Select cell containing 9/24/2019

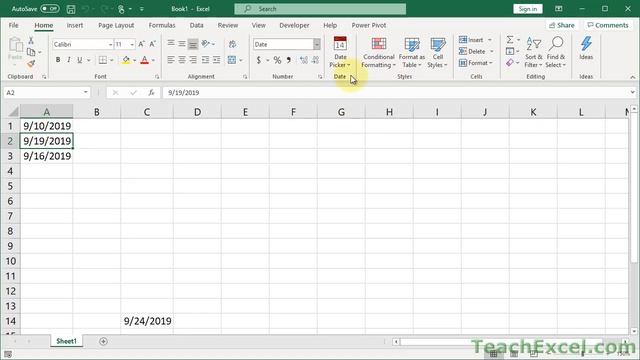[x=147, y=321]
